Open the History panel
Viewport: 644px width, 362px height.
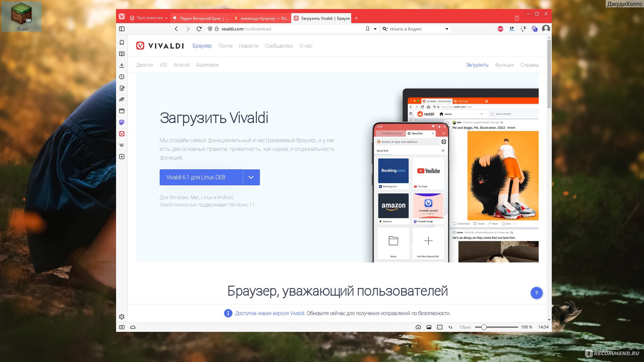click(122, 77)
